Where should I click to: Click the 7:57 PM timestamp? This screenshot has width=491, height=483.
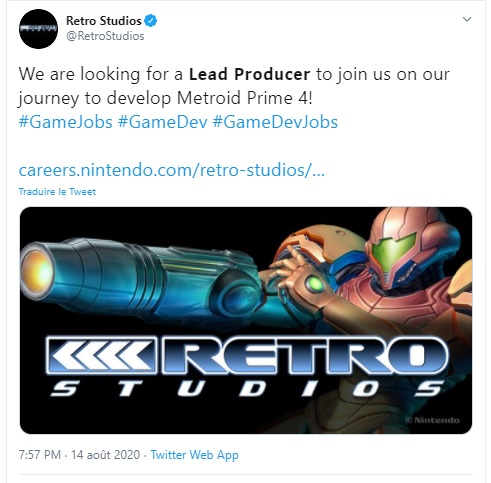coord(40,455)
